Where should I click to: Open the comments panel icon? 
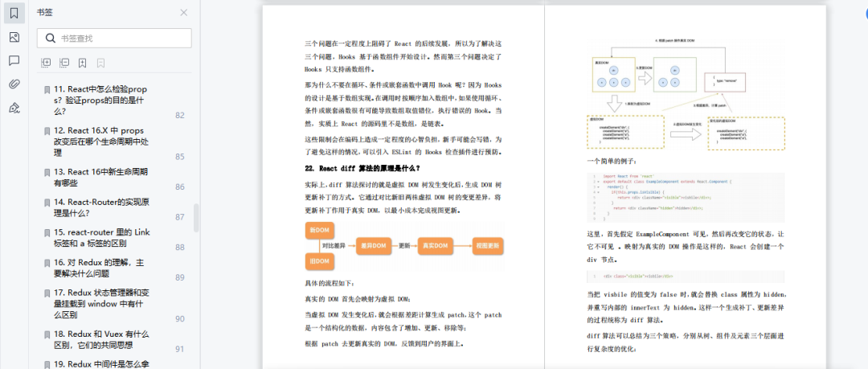pyautogui.click(x=14, y=60)
